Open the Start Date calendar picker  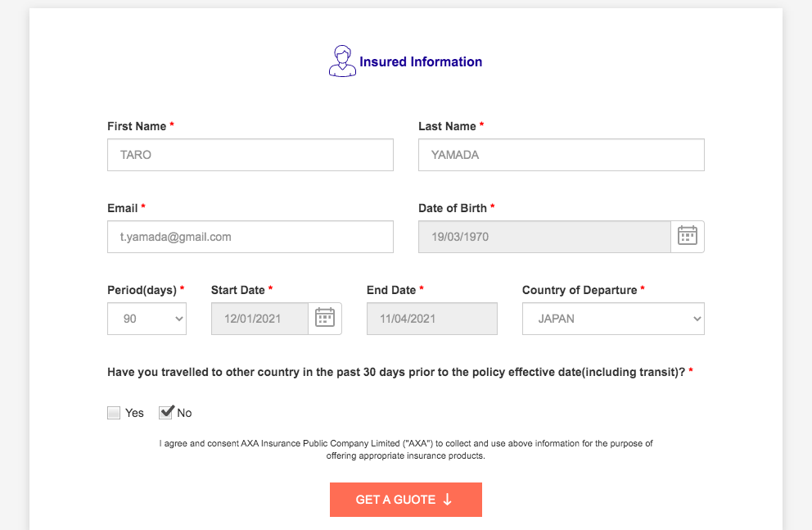(325, 319)
